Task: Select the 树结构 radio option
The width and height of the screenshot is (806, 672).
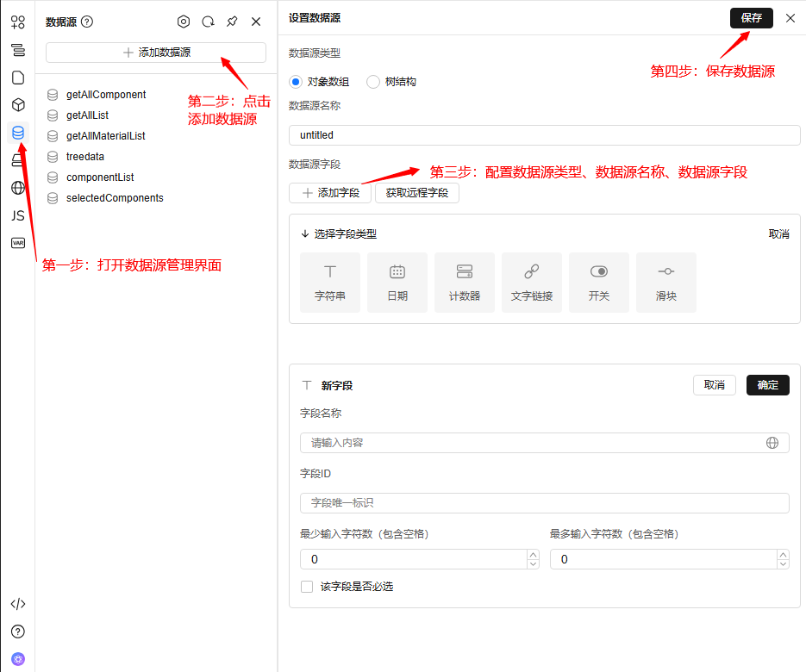Action: [373, 82]
